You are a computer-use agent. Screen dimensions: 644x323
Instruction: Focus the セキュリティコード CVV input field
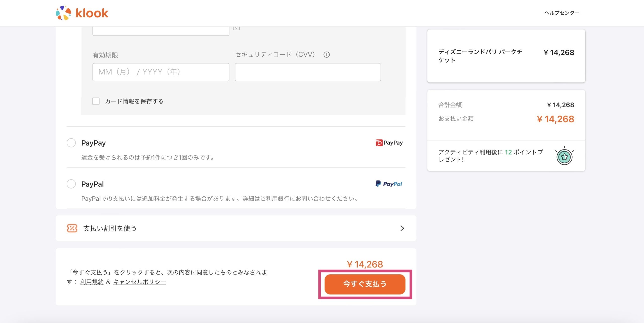coord(308,72)
